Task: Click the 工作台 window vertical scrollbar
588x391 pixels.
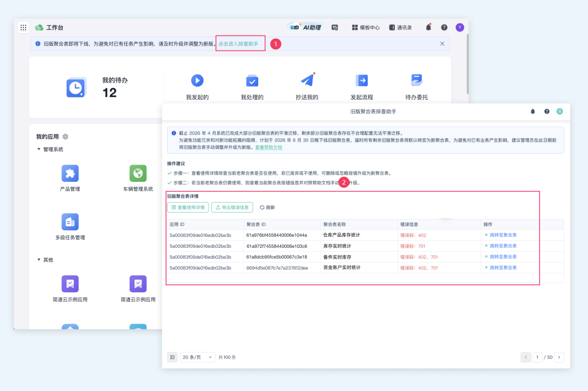Action: tap(467, 64)
